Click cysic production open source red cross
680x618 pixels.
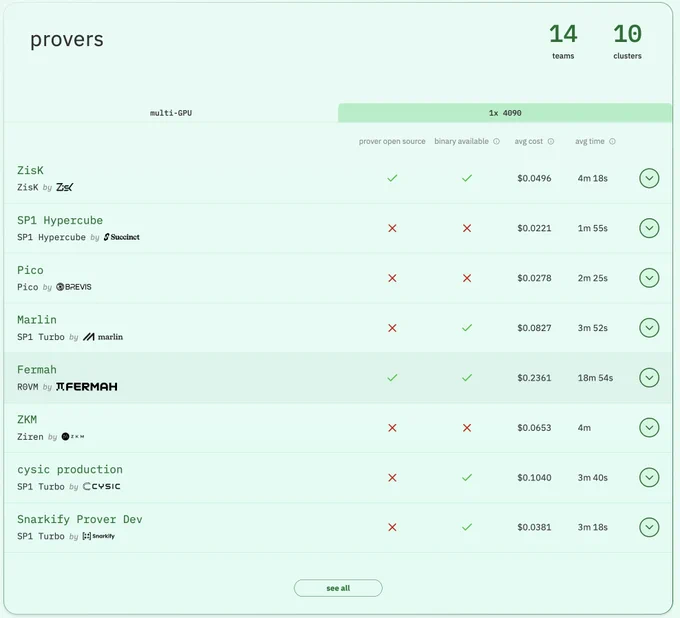click(392, 477)
